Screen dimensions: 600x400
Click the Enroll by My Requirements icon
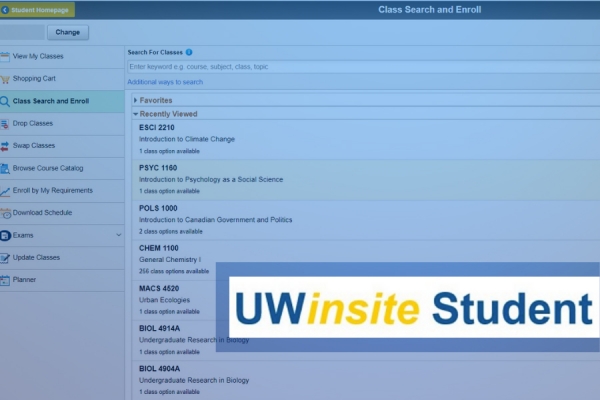click(x=6, y=190)
